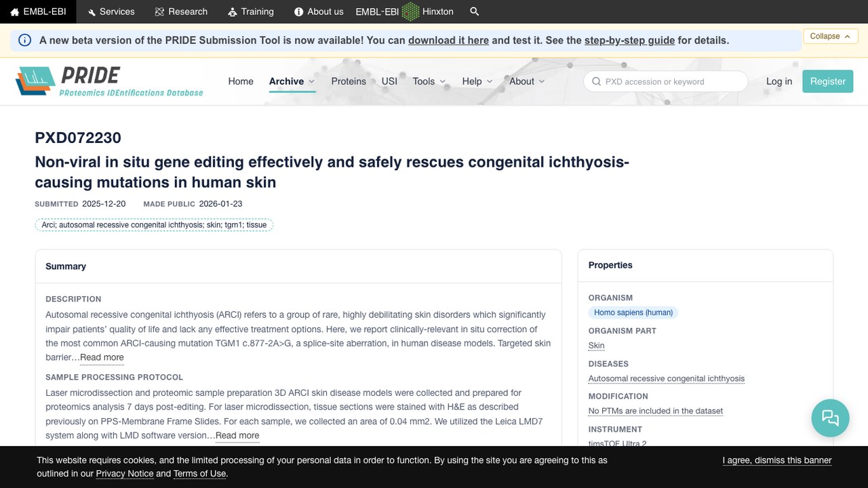Image resolution: width=868 pixels, height=488 pixels.
Task: Click Log in
Action: (x=779, y=81)
